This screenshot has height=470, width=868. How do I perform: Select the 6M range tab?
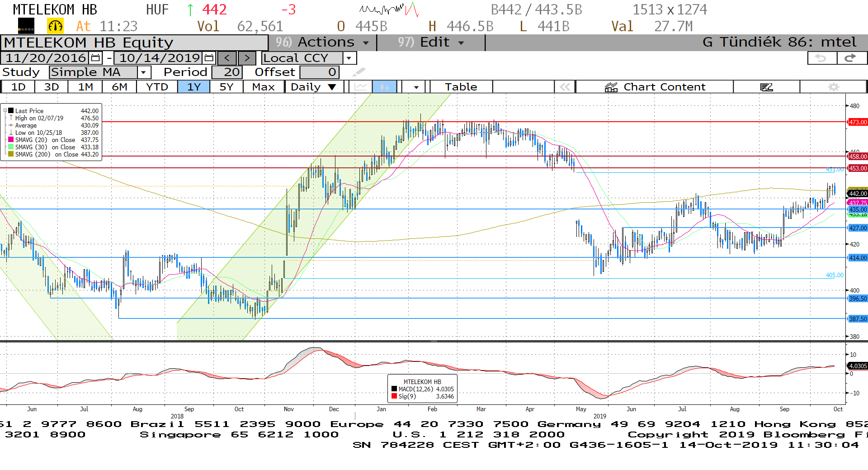[x=119, y=87]
